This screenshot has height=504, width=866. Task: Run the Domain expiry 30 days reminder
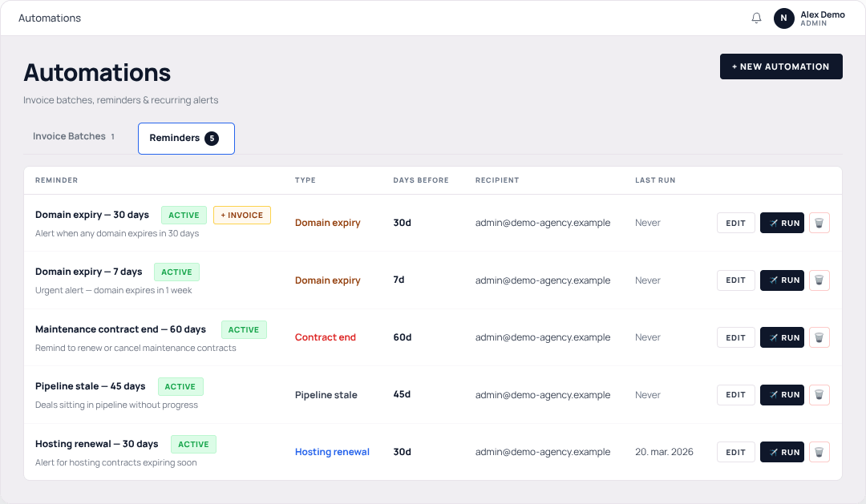pyautogui.click(x=782, y=223)
